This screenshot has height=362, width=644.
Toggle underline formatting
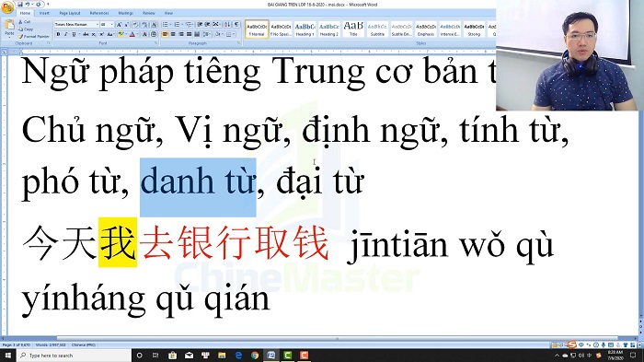tap(74, 34)
